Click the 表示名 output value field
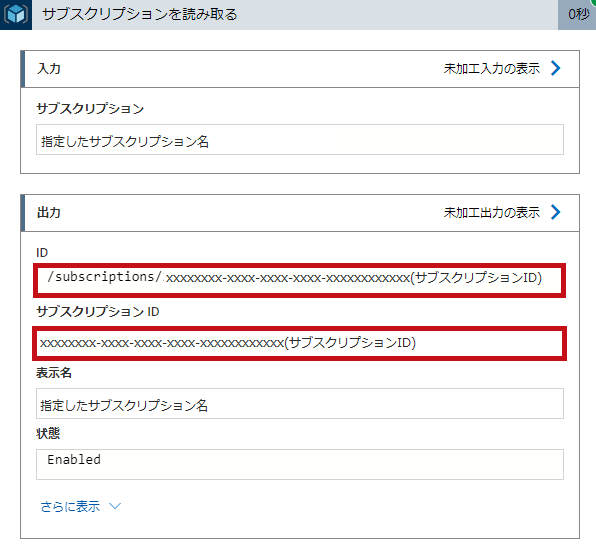This screenshot has width=596, height=544. click(300, 403)
